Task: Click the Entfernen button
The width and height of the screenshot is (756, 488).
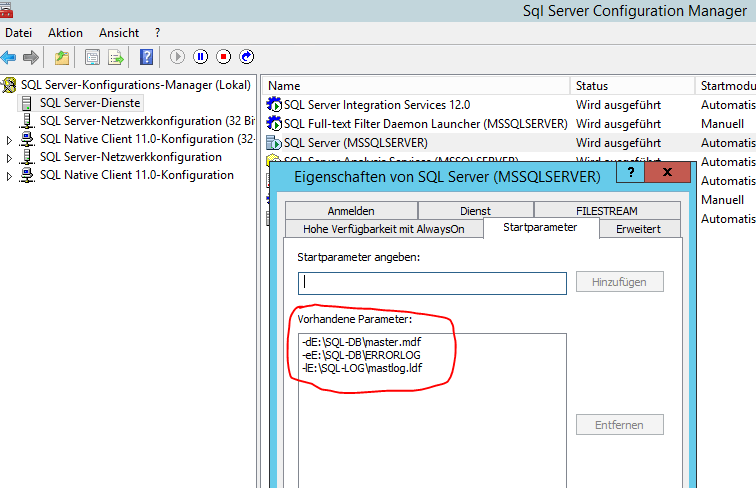Action: click(620, 425)
